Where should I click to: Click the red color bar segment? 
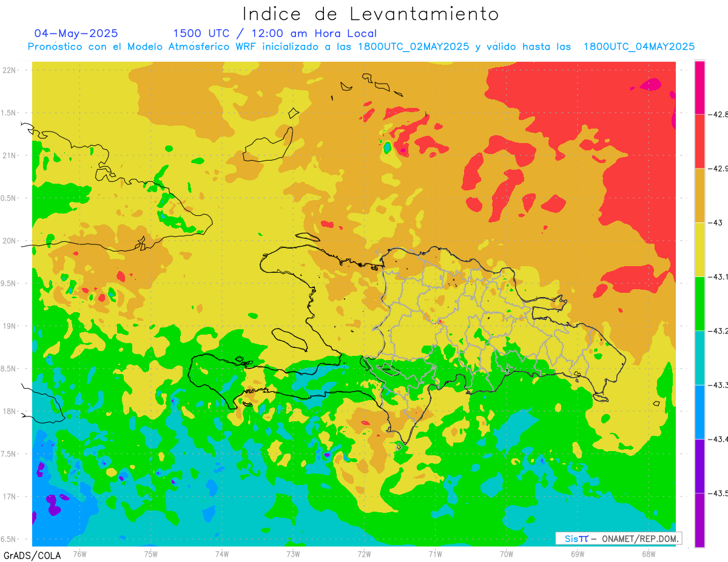click(x=699, y=141)
